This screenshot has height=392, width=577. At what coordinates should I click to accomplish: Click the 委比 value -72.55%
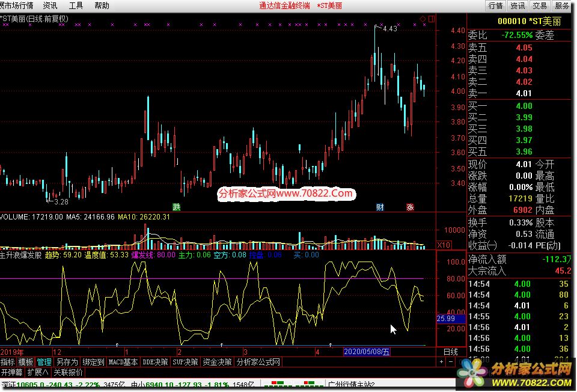517,35
